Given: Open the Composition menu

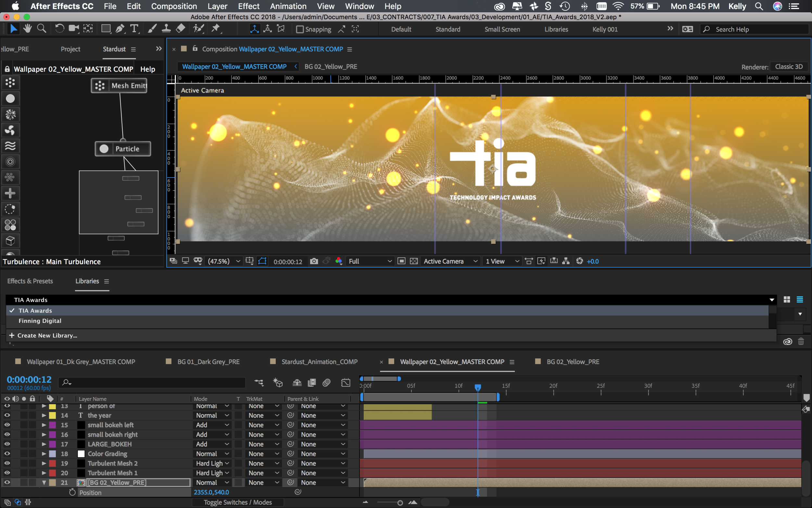Looking at the screenshot, I should pos(174,6).
